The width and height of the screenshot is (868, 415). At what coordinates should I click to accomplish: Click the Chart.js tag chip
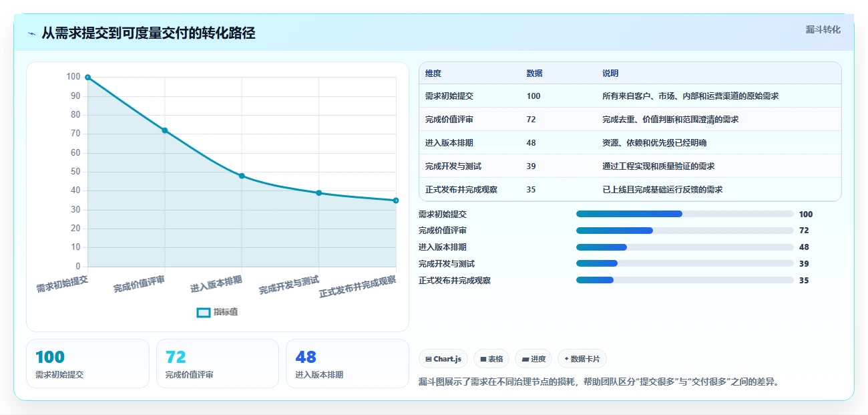coord(443,359)
